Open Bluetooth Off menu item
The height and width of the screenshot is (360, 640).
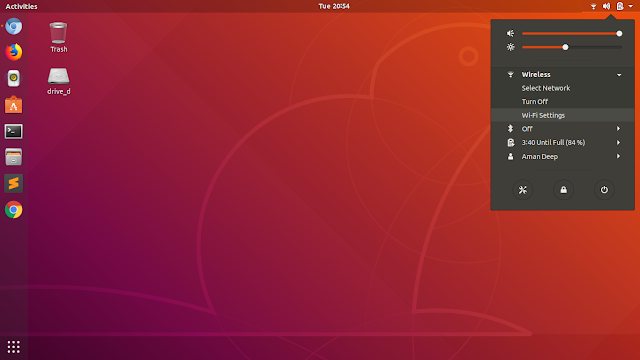[x=562, y=129]
